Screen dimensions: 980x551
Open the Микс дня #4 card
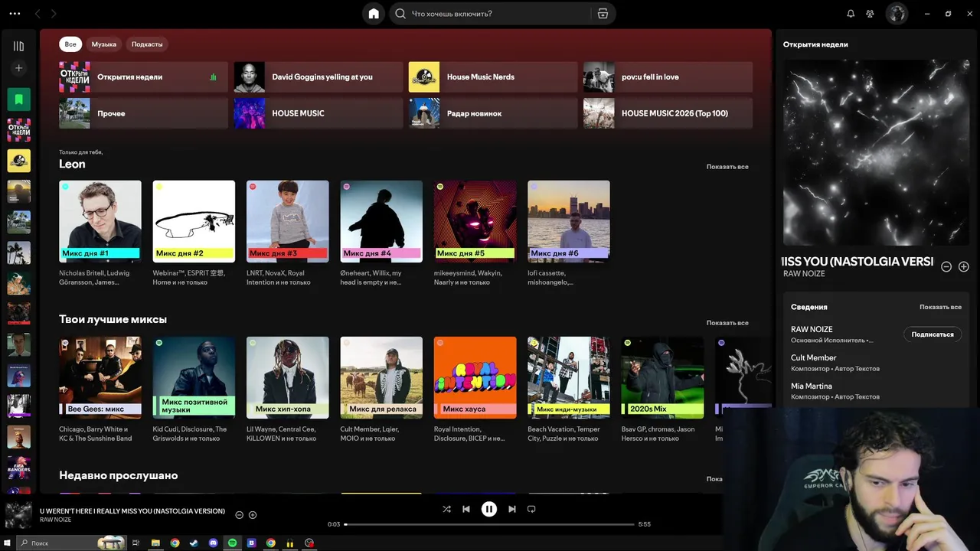[381, 233]
